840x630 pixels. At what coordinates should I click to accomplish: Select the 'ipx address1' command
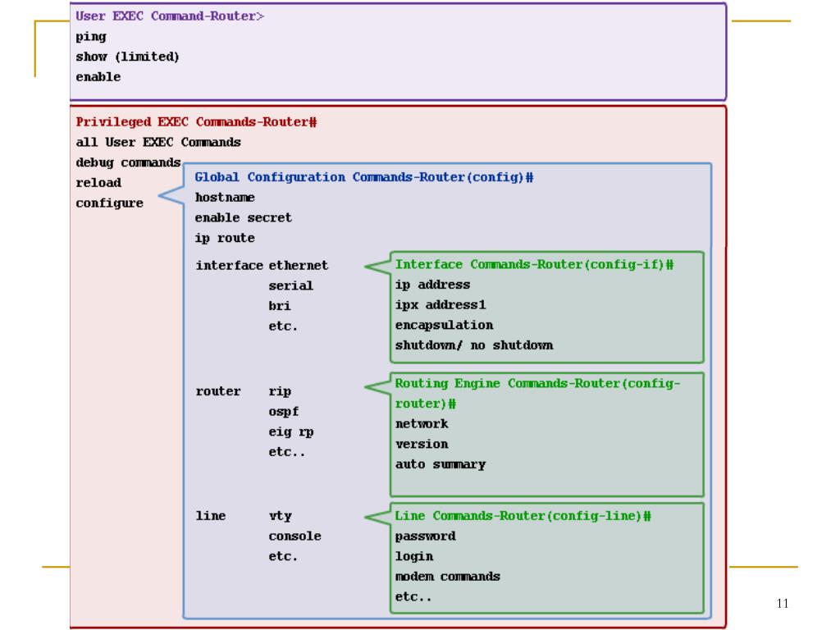click(x=441, y=305)
